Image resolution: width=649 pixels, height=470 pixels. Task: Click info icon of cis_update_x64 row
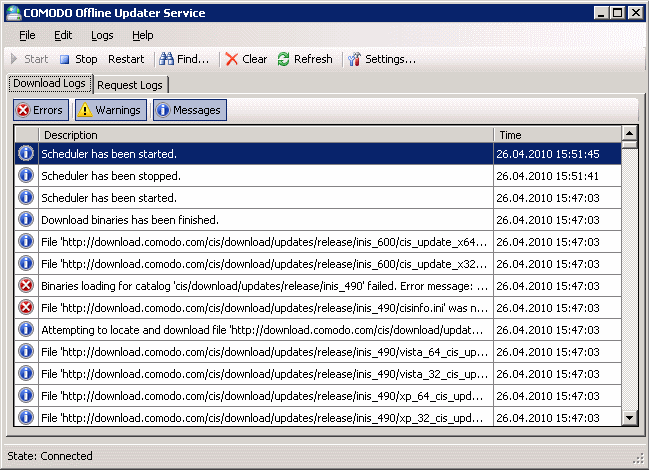click(26, 241)
